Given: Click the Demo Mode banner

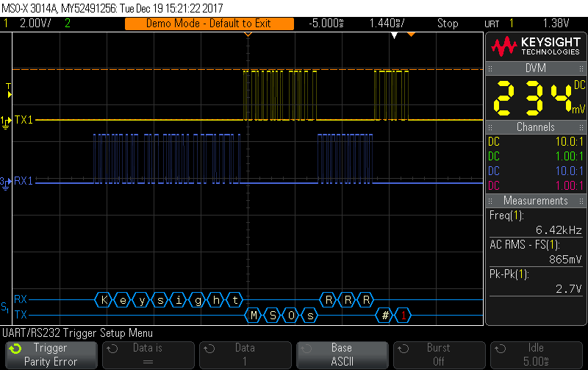Looking at the screenshot, I should click(209, 24).
